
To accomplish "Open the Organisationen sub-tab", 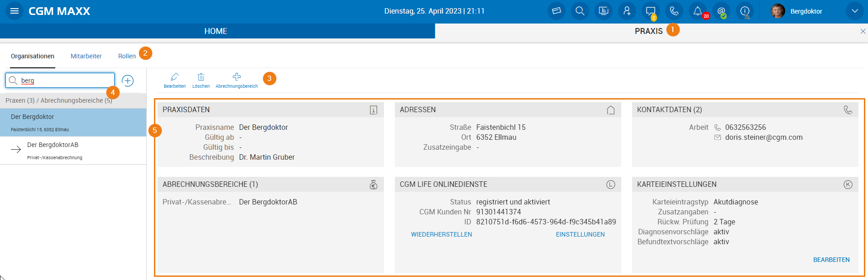I will point(33,56).
